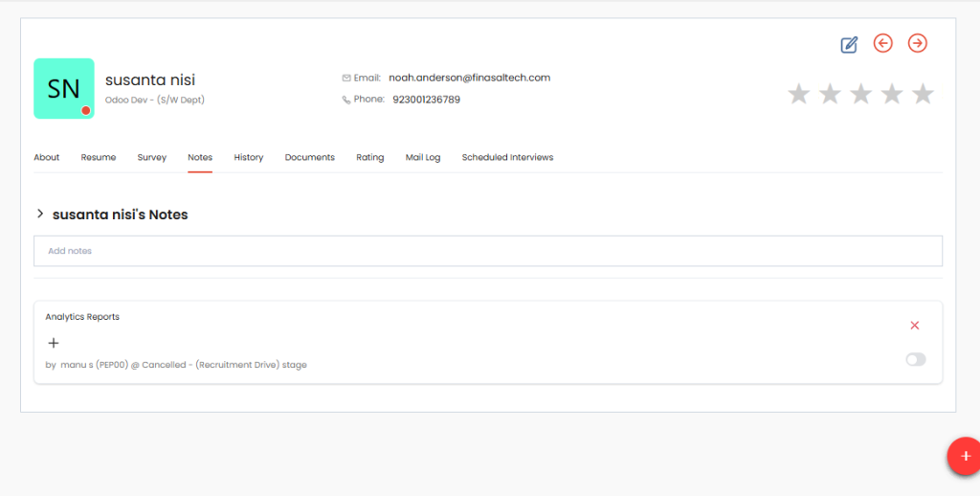Click the phone number 923001236789

(426, 100)
